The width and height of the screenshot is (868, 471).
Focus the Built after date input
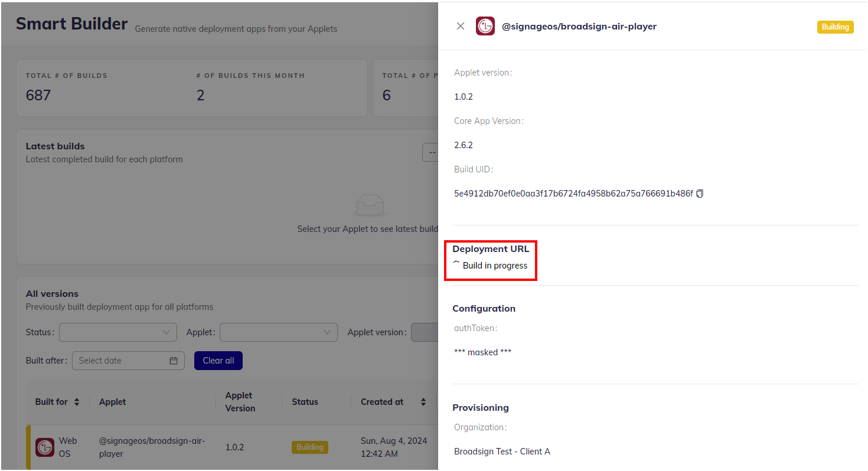[x=122, y=361]
